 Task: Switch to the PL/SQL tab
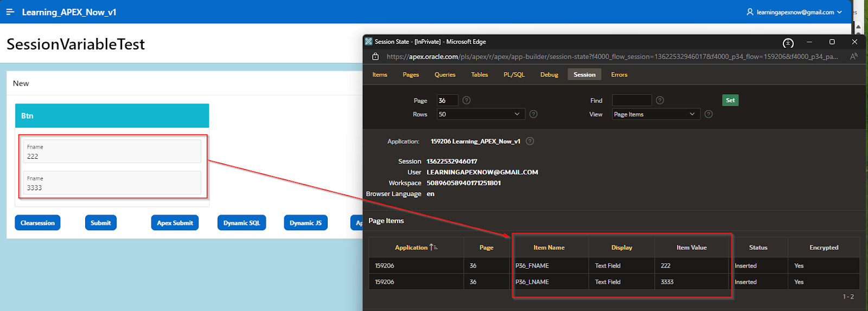(514, 75)
